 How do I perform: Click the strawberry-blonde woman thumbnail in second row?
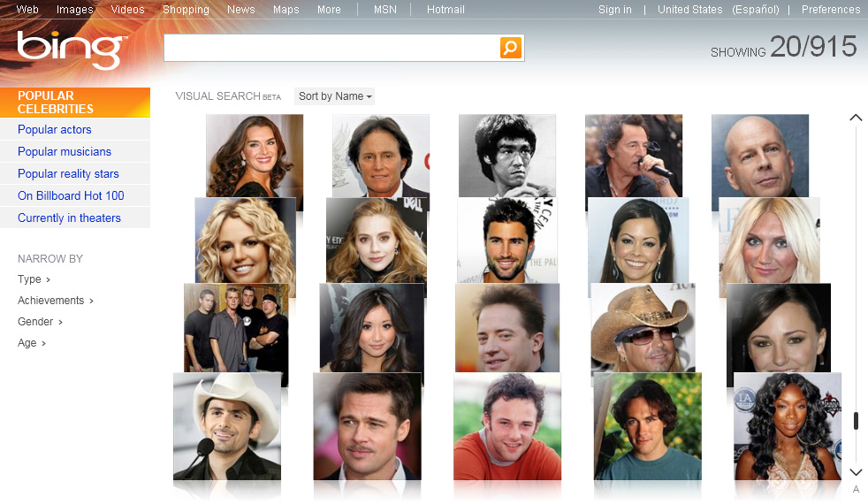pos(377,241)
